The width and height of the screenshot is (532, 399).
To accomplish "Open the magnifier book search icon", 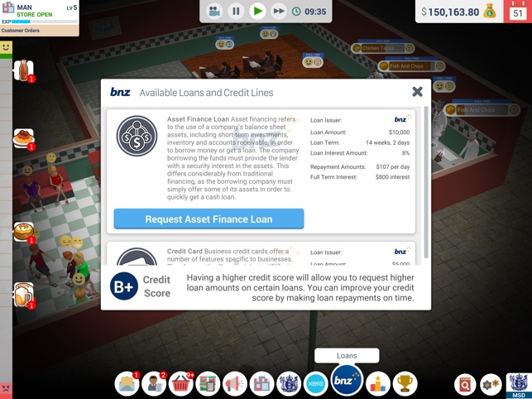I will pos(465,384).
